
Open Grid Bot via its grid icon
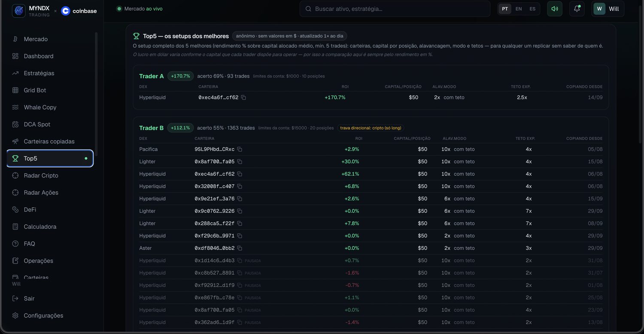pyautogui.click(x=15, y=90)
